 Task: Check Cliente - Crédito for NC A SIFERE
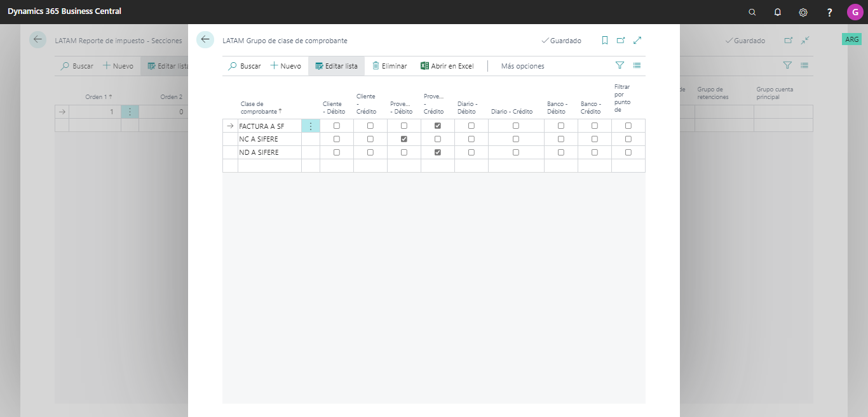coord(370,139)
